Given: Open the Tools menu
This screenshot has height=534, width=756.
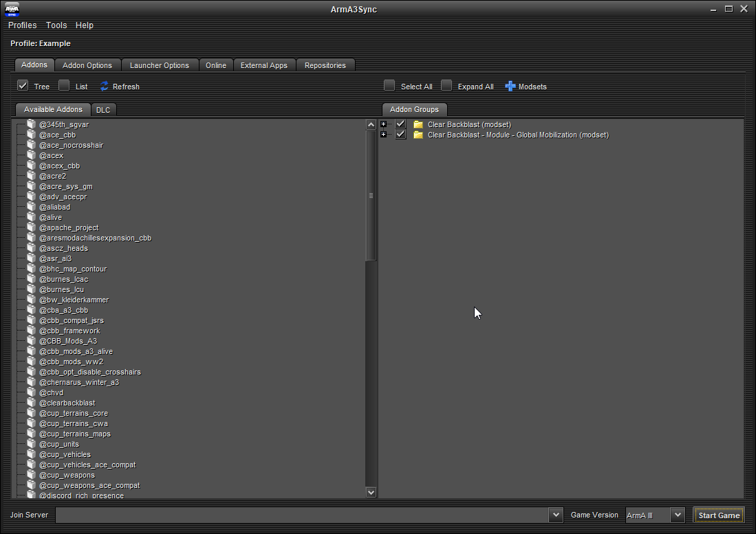Looking at the screenshot, I should [56, 25].
